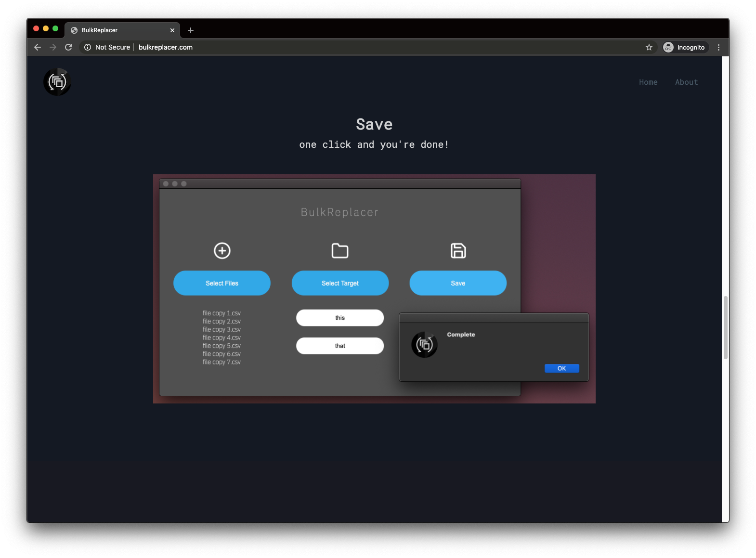Click the green maximize window button
The image size is (756, 558).
(55, 28)
